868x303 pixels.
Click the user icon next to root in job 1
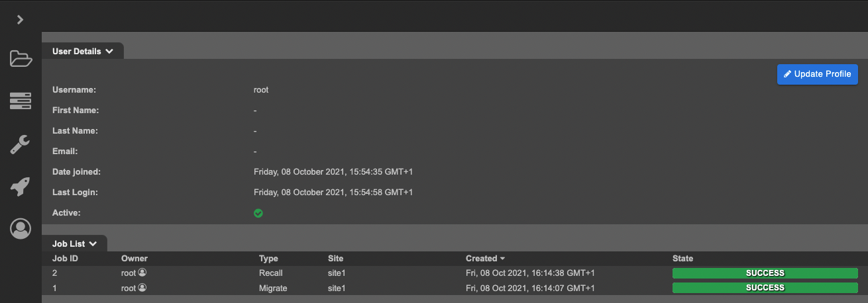click(142, 288)
